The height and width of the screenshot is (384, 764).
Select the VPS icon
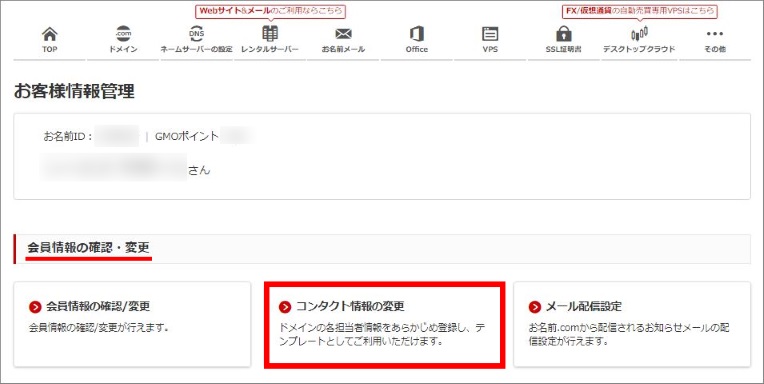(490, 34)
